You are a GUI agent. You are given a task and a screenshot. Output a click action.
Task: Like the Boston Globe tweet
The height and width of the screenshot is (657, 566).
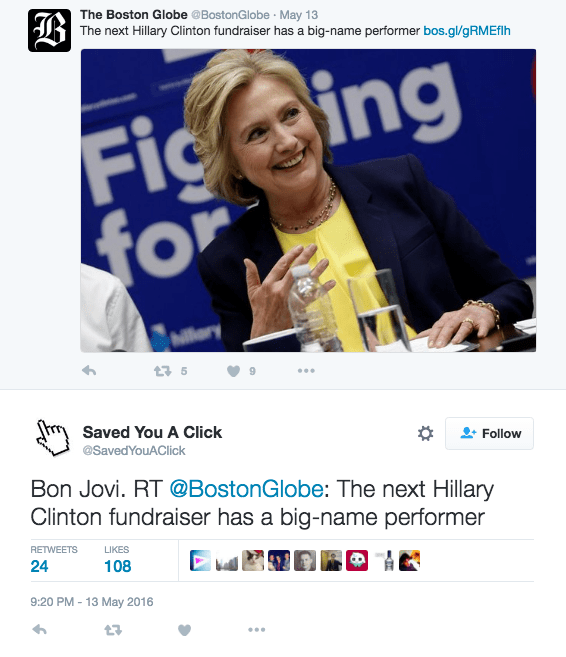[233, 371]
